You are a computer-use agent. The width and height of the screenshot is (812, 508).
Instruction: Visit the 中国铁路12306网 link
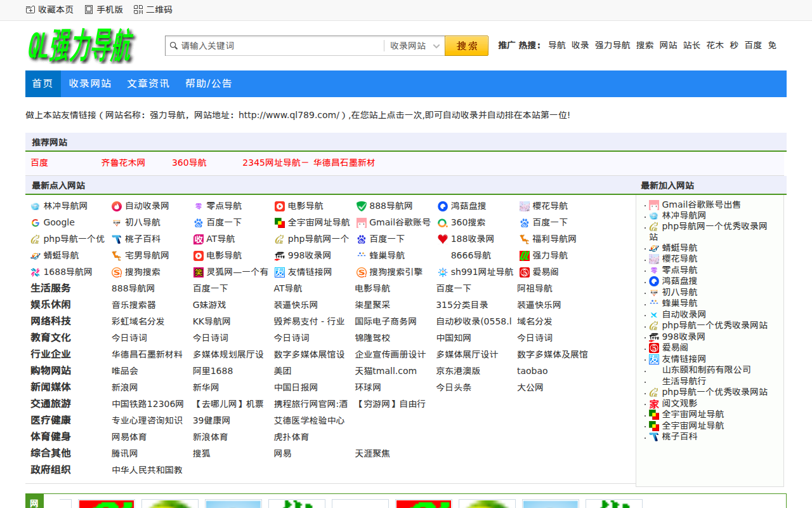pos(147,404)
